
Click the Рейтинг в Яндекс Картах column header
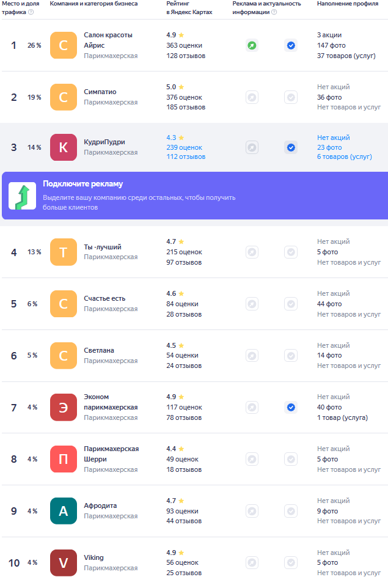coord(189,8)
